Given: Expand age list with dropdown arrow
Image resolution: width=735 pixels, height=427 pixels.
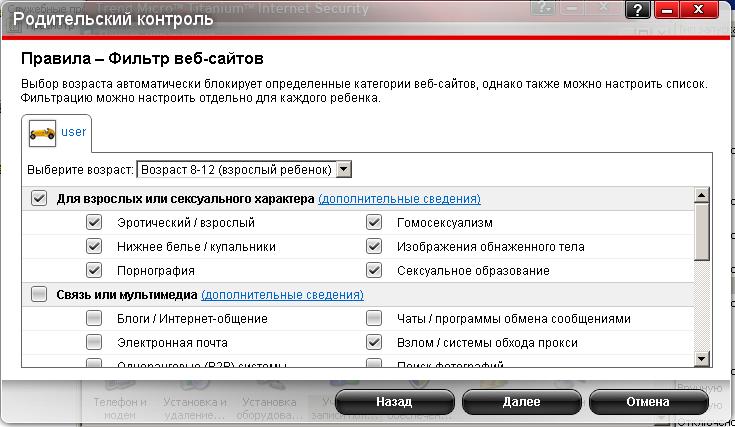Looking at the screenshot, I should [x=344, y=170].
